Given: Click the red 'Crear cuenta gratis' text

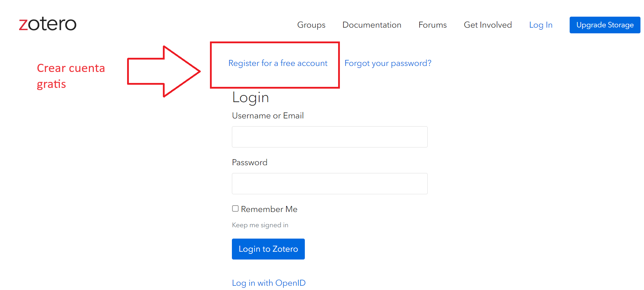Looking at the screenshot, I should (70, 76).
